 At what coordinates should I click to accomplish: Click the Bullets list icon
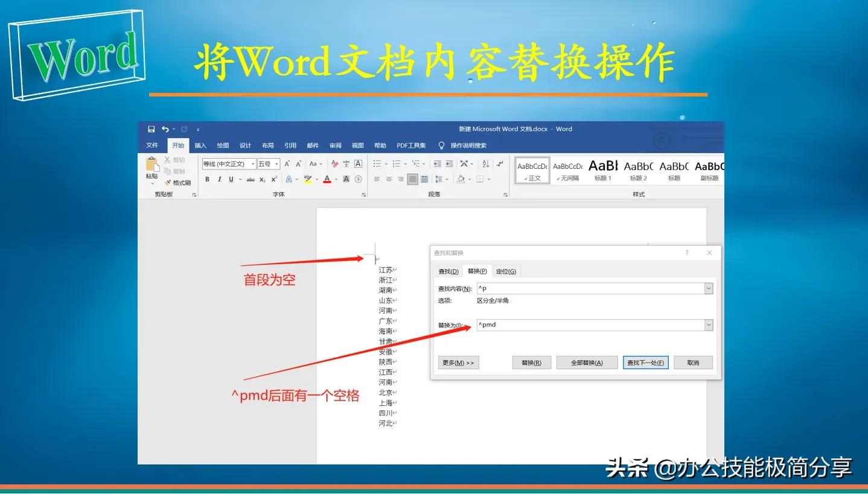click(377, 164)
